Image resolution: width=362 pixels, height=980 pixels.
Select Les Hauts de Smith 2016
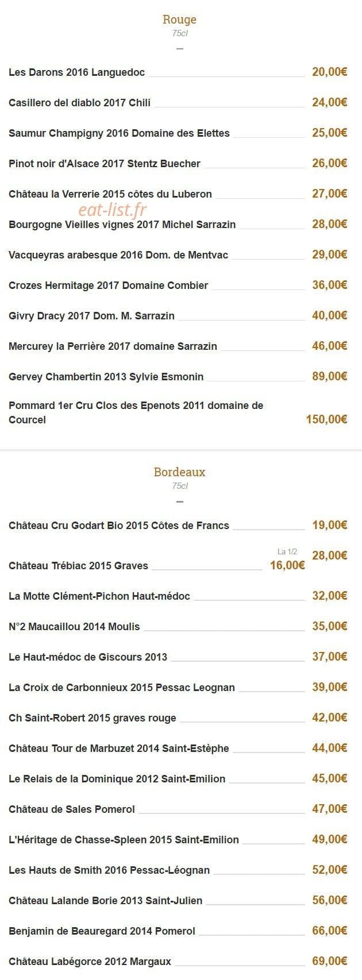click(x=109, y=870)
